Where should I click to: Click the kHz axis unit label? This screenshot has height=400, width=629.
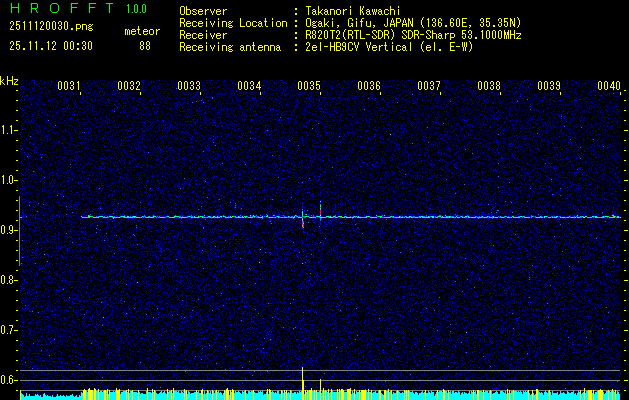tap(9, 81)
